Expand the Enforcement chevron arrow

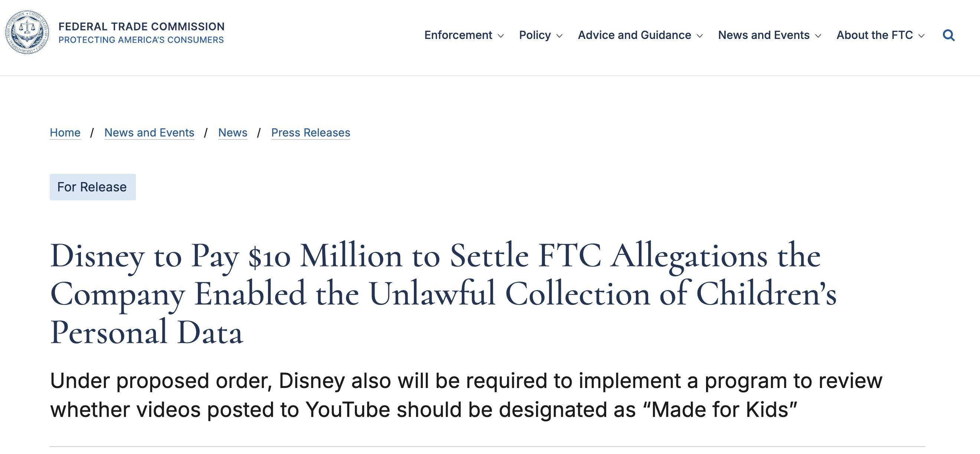point(501,36)
